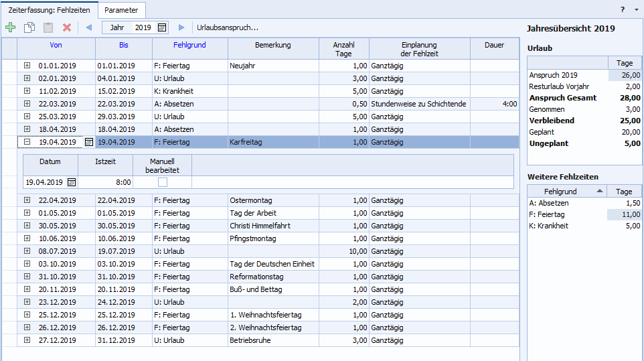Open calendar icon in Datum field

(x=72, y=182)
